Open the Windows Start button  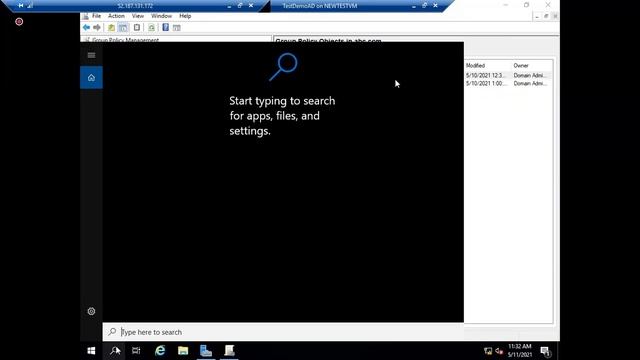click(x=91, y=351)
